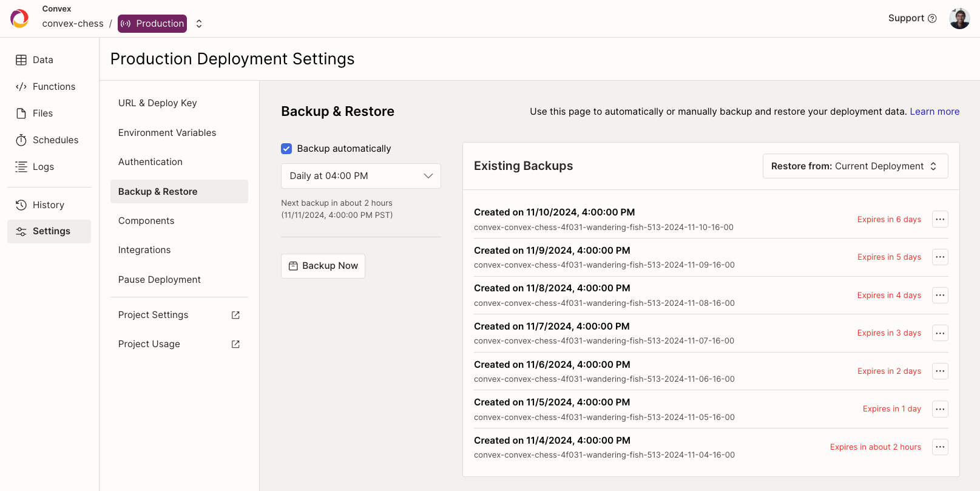The image size is (980, 491).
Task: Go to Authentication settings
Action: (179, 162)
